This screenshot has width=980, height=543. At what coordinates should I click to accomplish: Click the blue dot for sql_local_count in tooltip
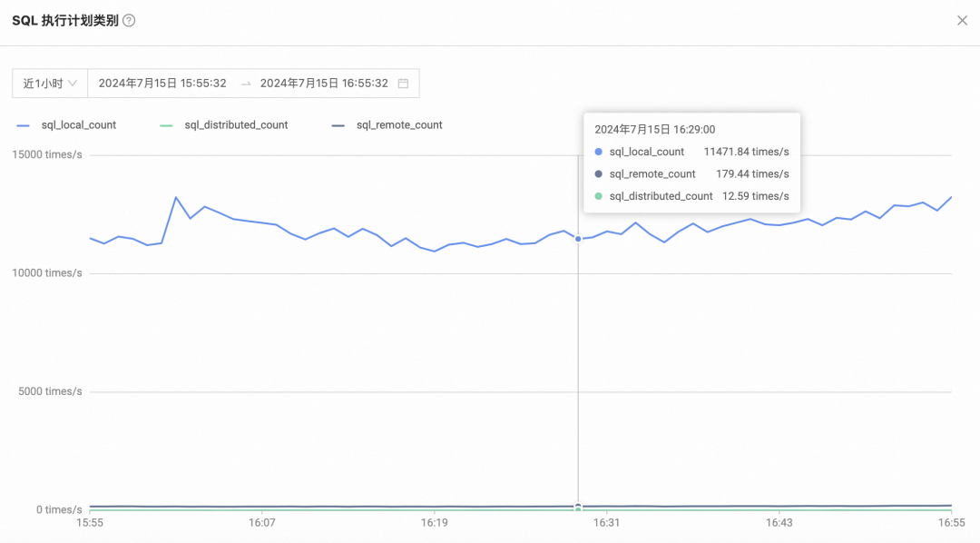(598, 153)
